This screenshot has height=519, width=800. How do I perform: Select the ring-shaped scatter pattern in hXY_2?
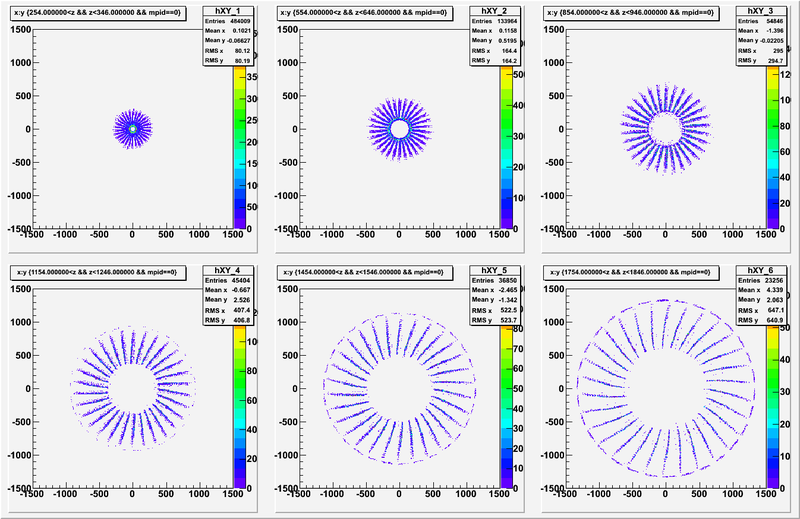(399, 129)
